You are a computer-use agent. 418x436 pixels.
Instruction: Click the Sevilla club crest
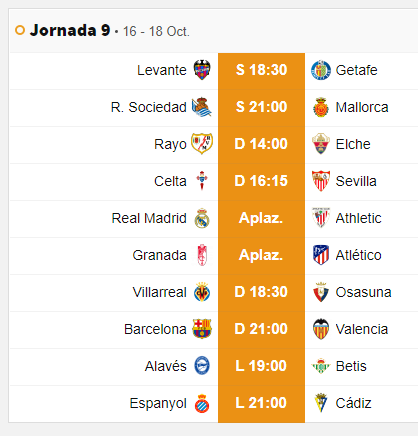click(321, 181)
